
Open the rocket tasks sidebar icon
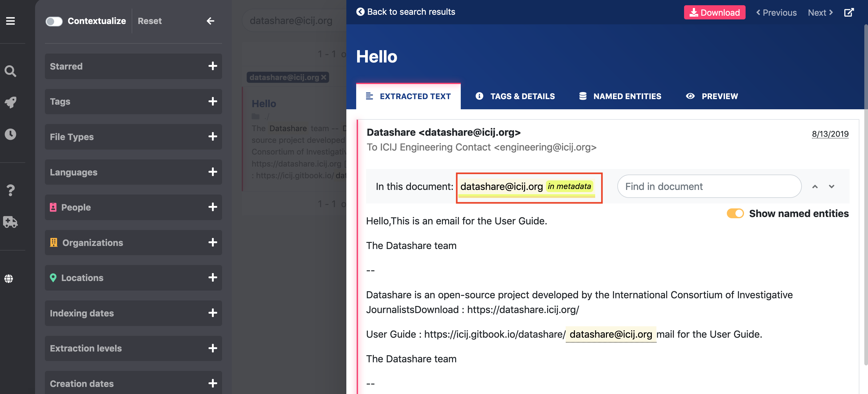pos(10,102)
